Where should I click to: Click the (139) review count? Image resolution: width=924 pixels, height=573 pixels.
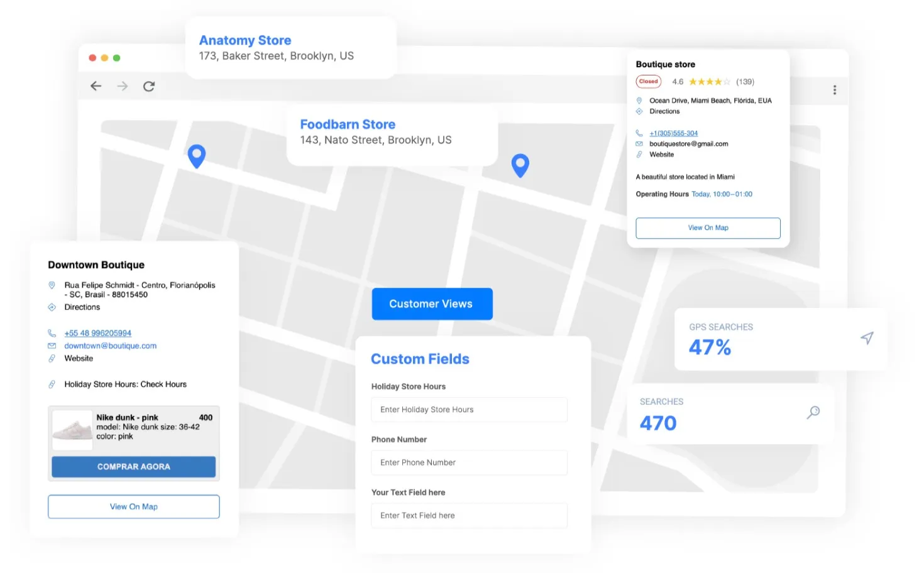pos(745,82)
